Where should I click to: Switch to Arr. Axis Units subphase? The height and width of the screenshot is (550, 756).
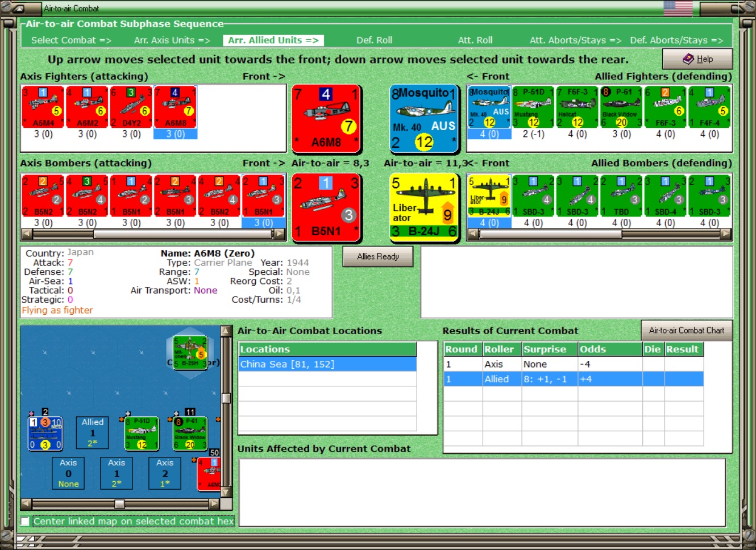(x=172, y=40)
